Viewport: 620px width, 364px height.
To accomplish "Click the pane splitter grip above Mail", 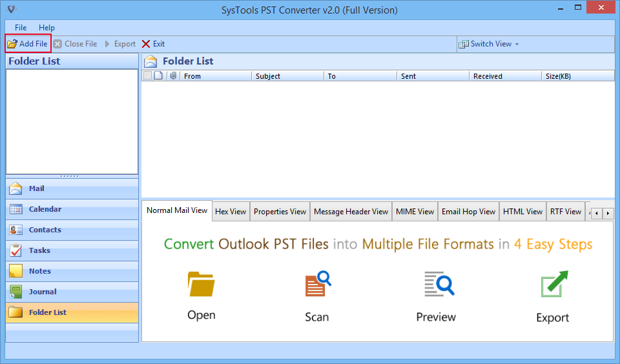I will coord(69,176).
